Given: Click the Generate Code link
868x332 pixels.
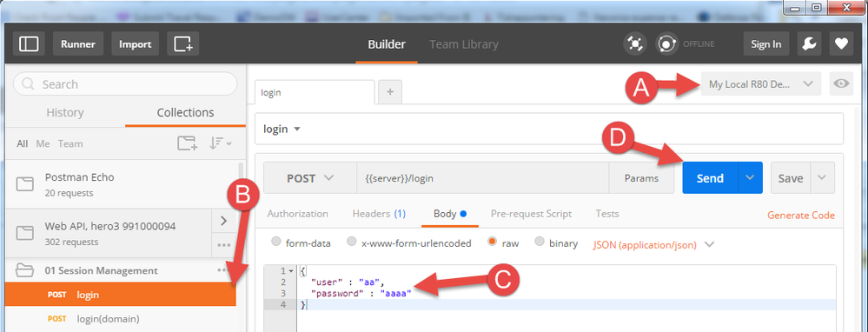Looking at the screenshot, I should click(x=801, y=216).
